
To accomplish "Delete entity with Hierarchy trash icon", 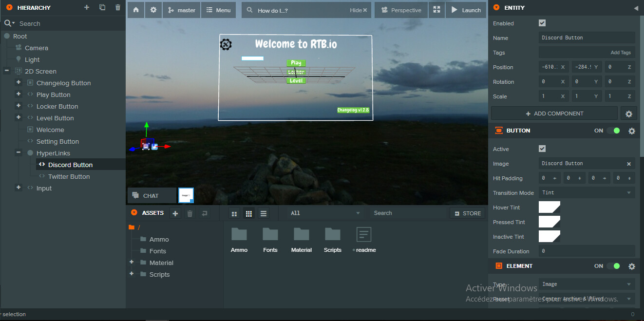I will coord(118,7).
